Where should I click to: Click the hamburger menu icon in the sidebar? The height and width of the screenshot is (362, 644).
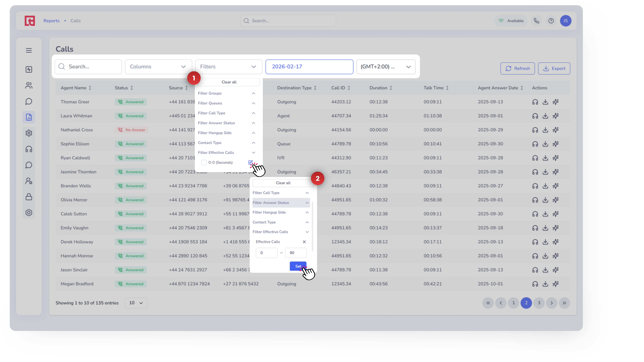coord(29,50)
